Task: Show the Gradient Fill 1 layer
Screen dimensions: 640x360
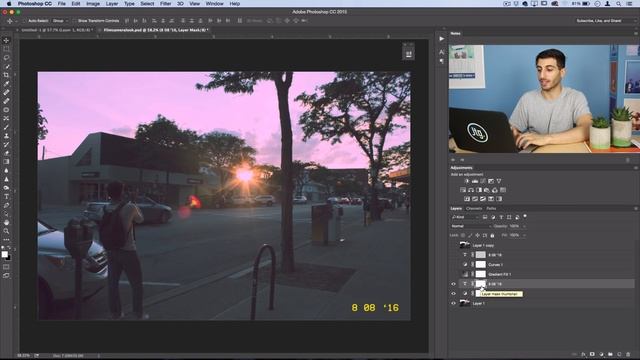Action: coord(453,274)
